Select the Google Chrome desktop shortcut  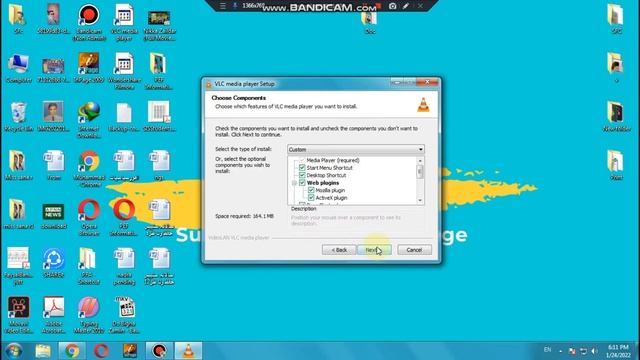89,169
